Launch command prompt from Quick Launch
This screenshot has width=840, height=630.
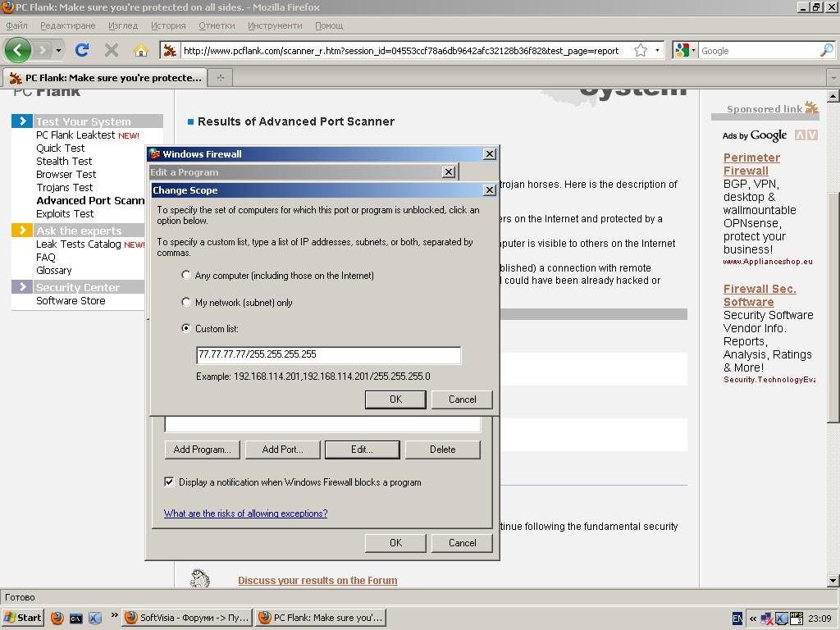pos(76,619)
